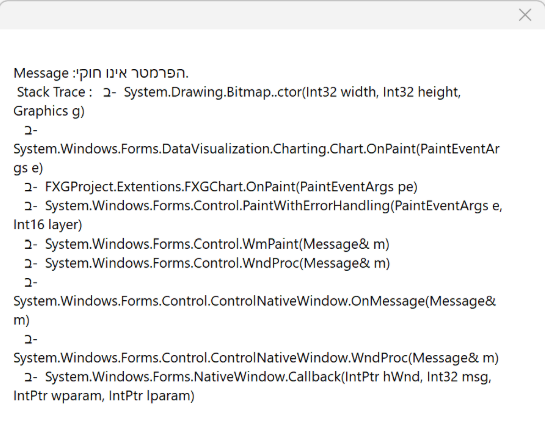
Task: Click the empty dialog title bar
Action: pos(257,15)
